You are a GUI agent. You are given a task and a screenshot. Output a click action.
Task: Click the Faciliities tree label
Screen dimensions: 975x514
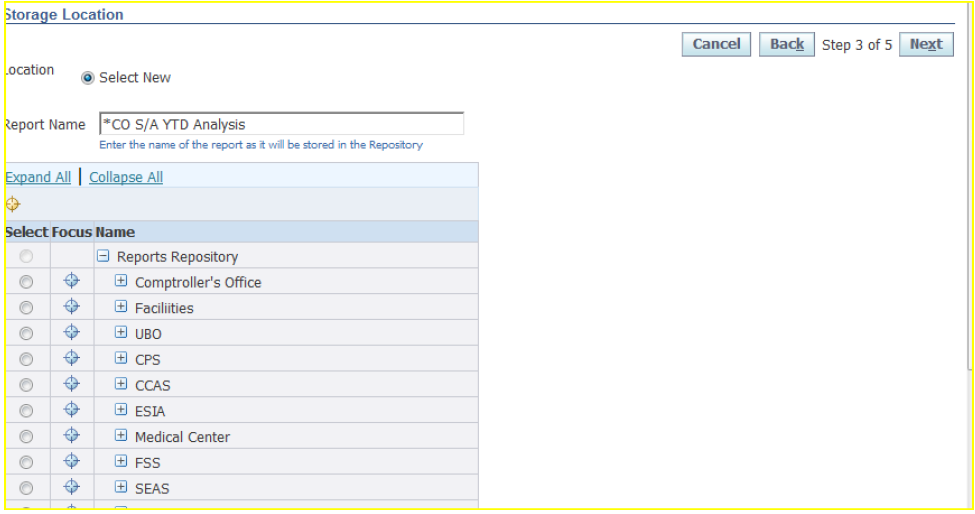[164, 308]
